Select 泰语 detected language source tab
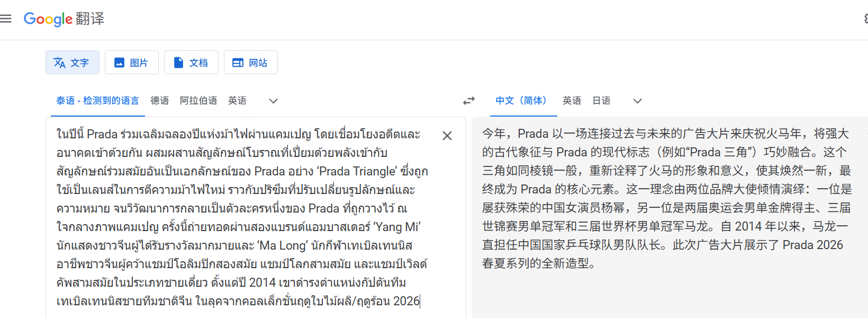Image resolution: width=868 pixels, height=318 pixels. [98, 101]
